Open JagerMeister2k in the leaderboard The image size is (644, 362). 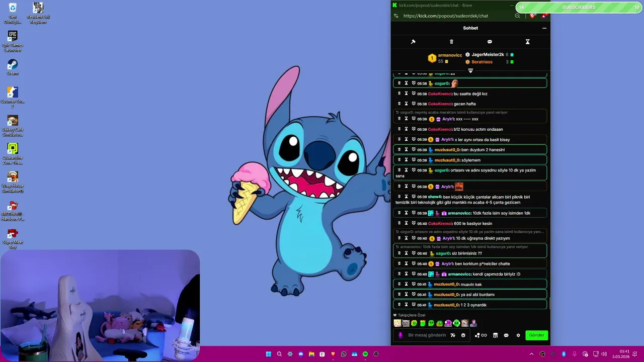click(x=488, y=54)
